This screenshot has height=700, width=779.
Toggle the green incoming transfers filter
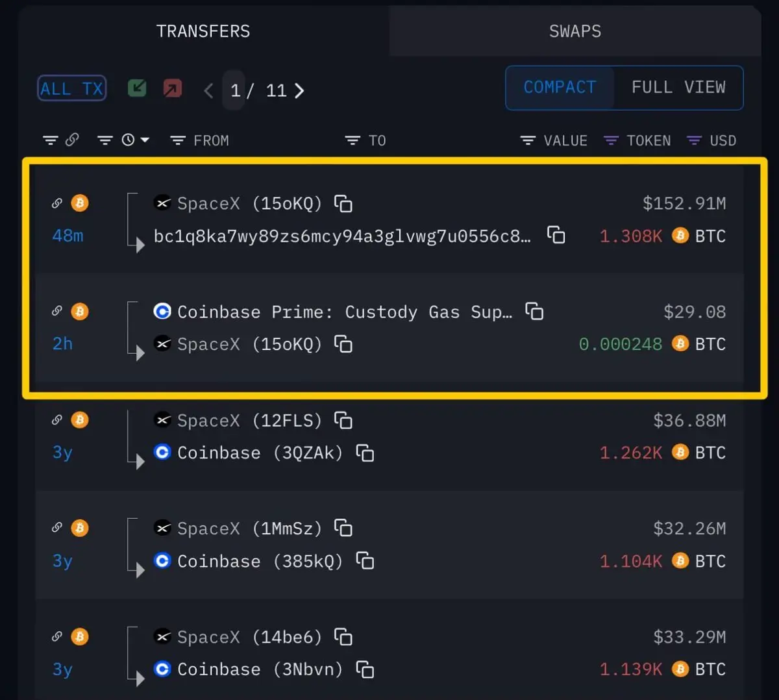pos(137,88)
